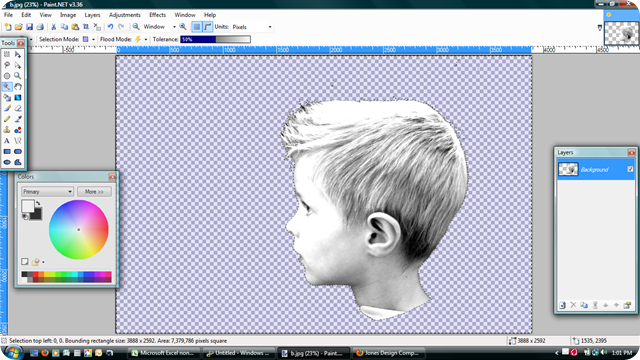Image resolution: width=640 pixels, height=360 pixels.
Task: Open the File menu
Action: (x=8, y=15)
